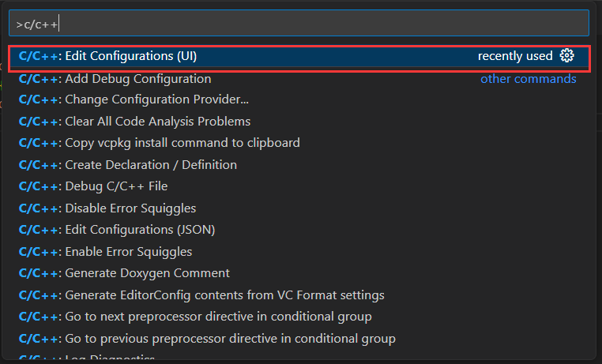Launch Debug C/C++ File command
The height and width of the screenshot is (364, 602).
click(x=115, y=186)
